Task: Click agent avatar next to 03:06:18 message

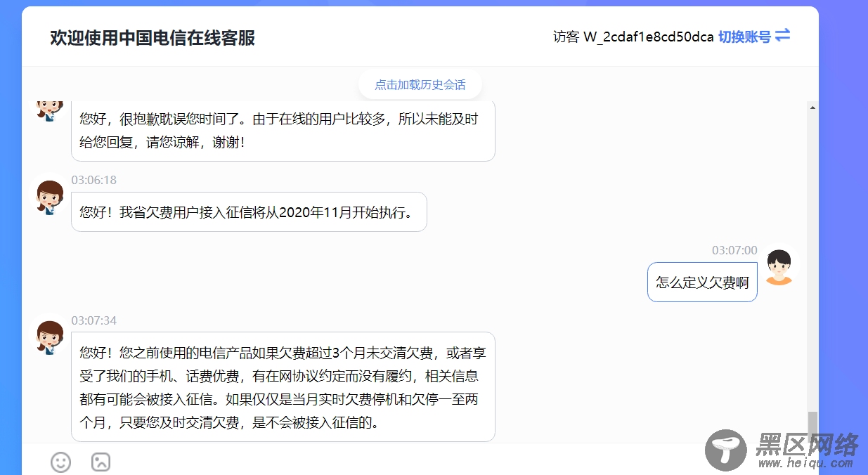Action: 51,197
